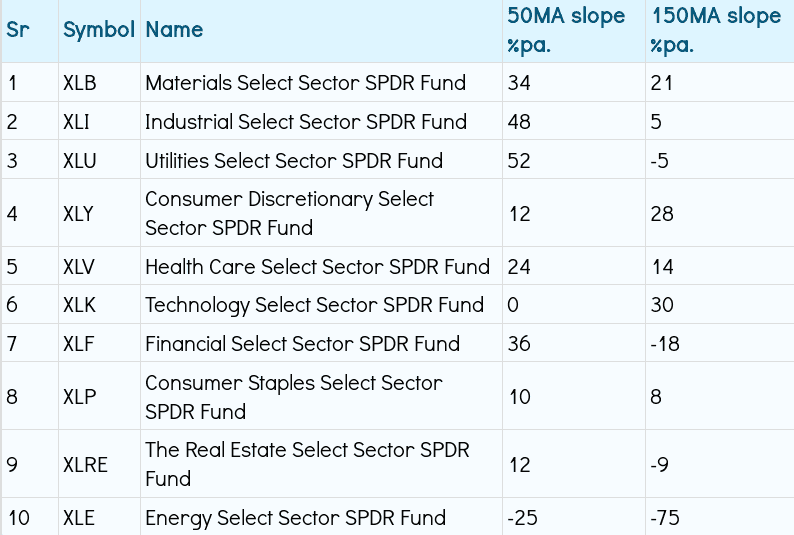
Task: Select the XLY symbol cell
Action: click(x=80, y=214)
